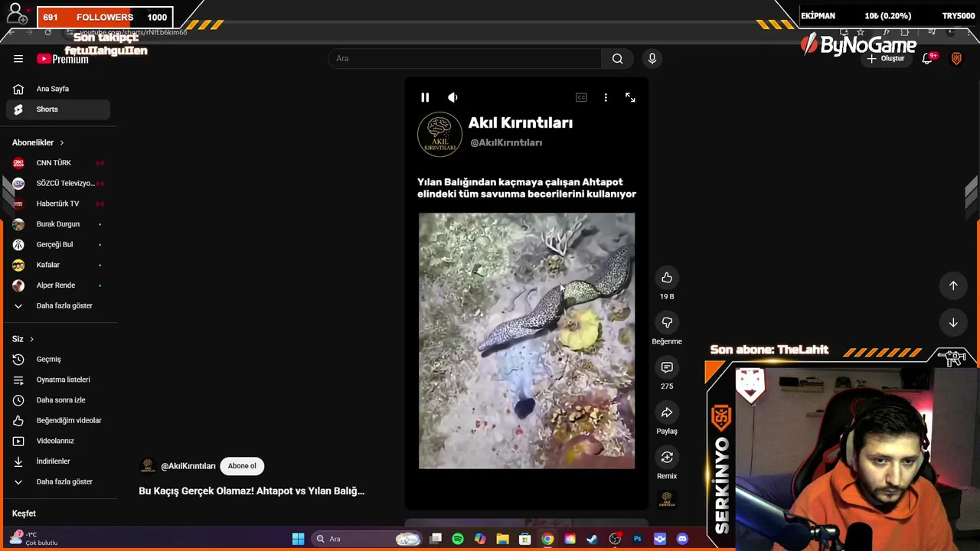Open the account avatar menu
This screenshot has width=980, height=551.
pos(956,58)
